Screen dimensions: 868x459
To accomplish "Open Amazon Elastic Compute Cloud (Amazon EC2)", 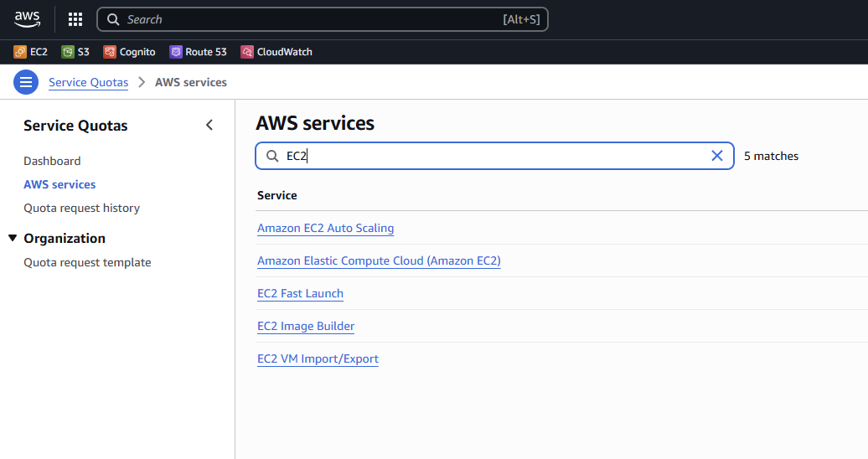I will (379, 260).
